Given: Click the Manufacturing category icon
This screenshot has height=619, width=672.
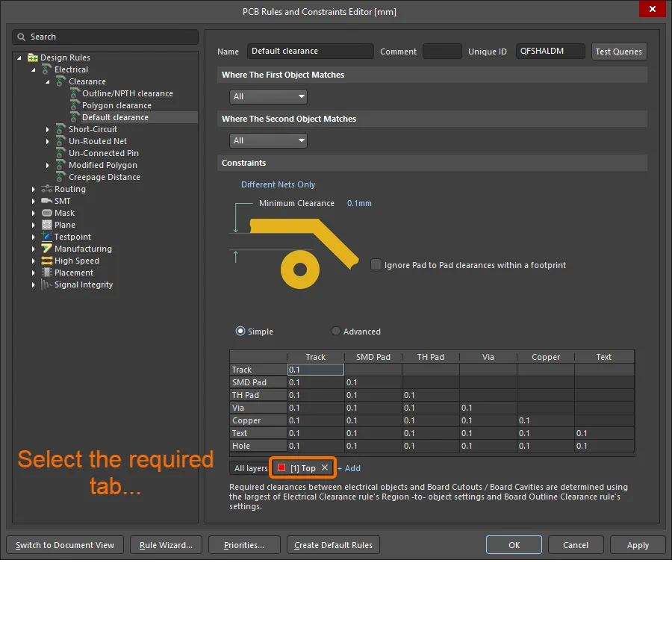Looking at the screenshot, I should click(47, 248).
